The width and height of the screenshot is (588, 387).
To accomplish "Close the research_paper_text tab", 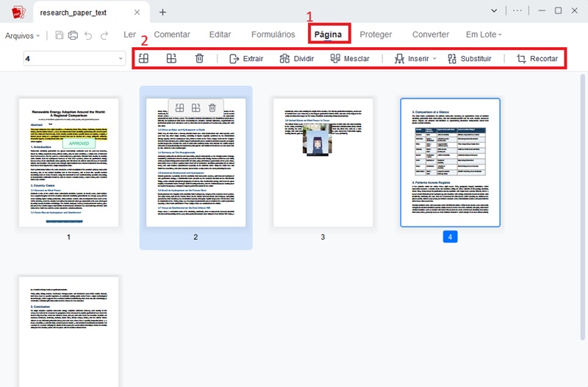I will (x=137, y=13).
